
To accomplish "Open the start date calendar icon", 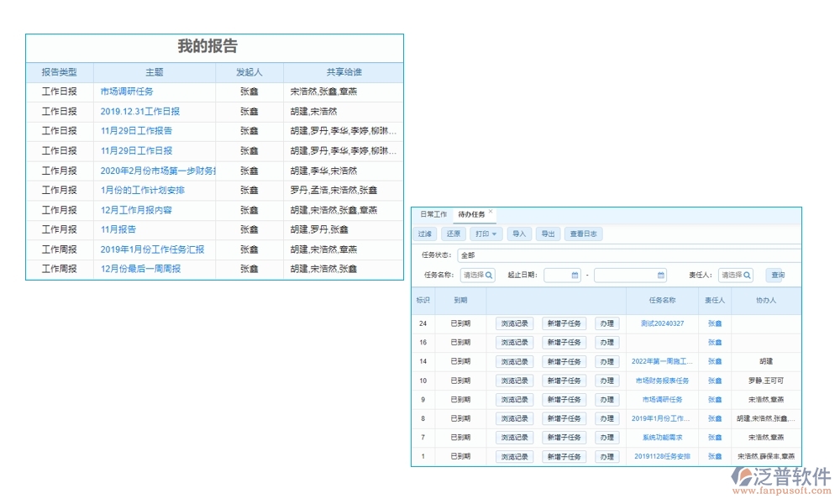I will click(574, 276).
